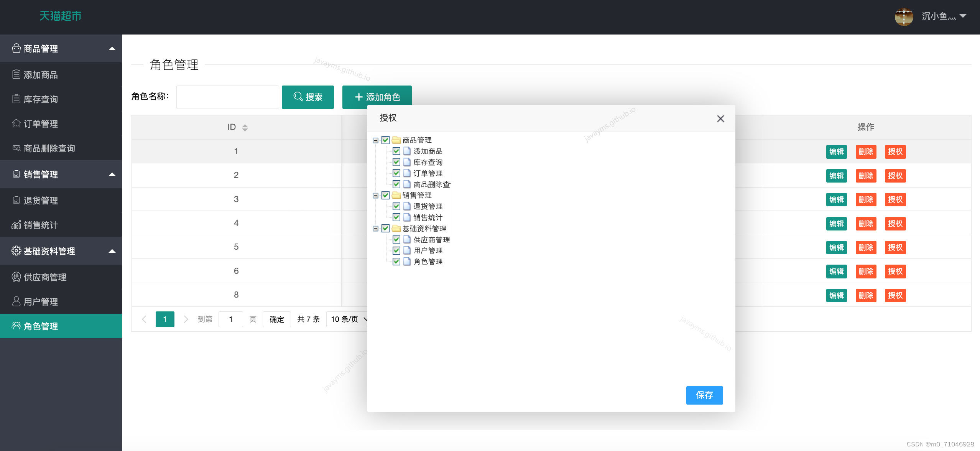Click 编辑 button for role ID 3
980x451 pixels.
pyautogui.click(x=836, y=200)
